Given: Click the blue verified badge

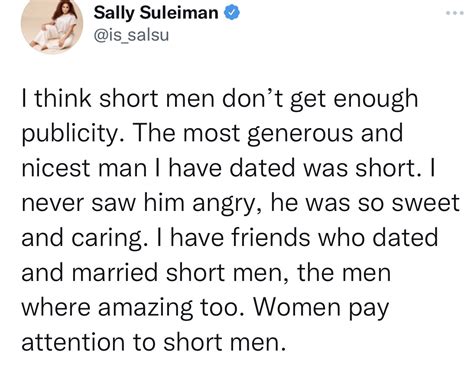Looking at the screenshot, I should [x=231, y=13].
